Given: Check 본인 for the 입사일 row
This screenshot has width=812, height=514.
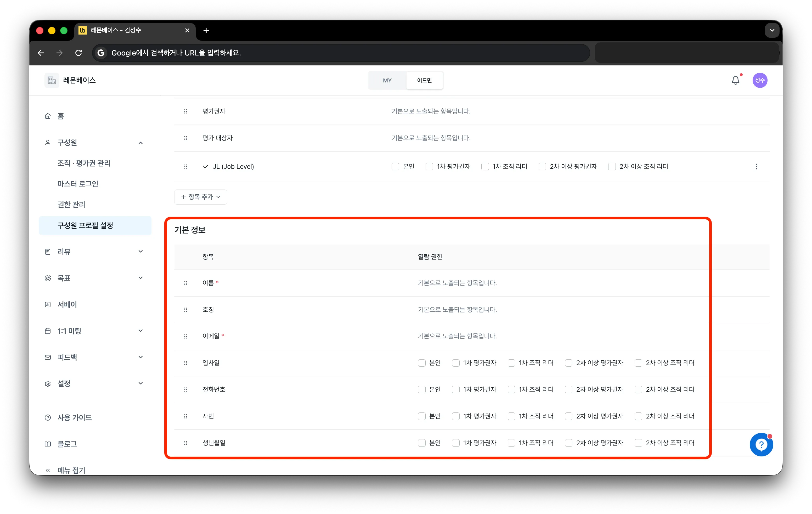Looking at the screenshot, I should 421,363.
